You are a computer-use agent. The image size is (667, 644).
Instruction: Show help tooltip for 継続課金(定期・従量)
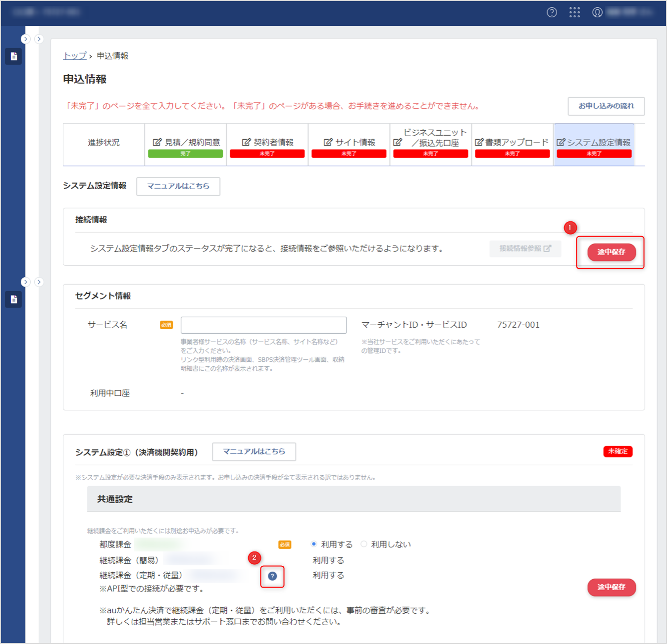272,576
